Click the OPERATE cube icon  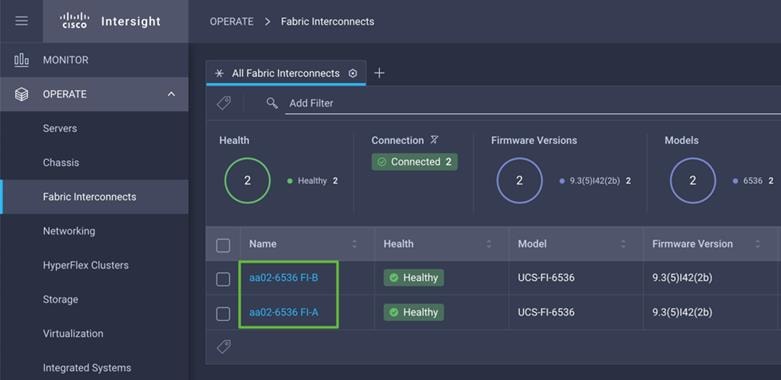tap(21, 94)
